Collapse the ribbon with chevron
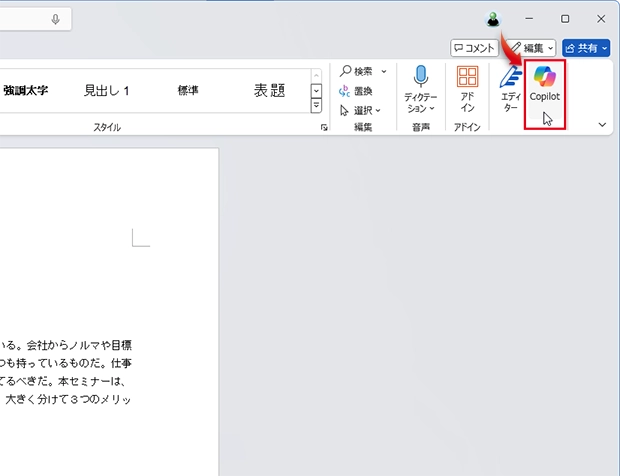 [602, 125]
